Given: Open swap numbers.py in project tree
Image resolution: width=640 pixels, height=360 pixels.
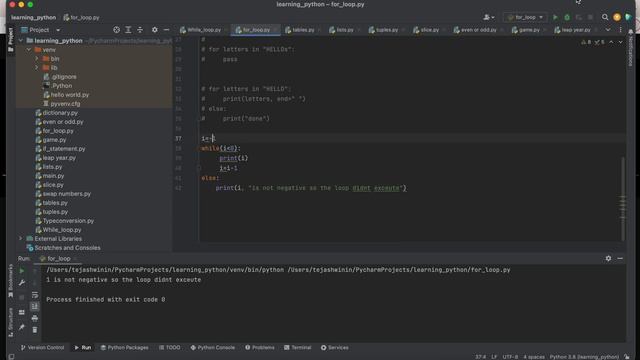Looking at the screenshot, I should pos(67,194).
